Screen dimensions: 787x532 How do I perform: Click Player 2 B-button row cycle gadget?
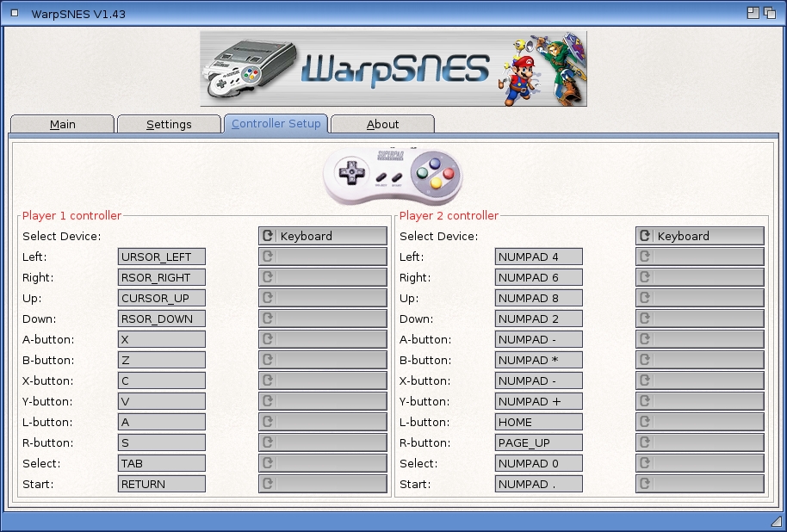[x=700, y=360]
